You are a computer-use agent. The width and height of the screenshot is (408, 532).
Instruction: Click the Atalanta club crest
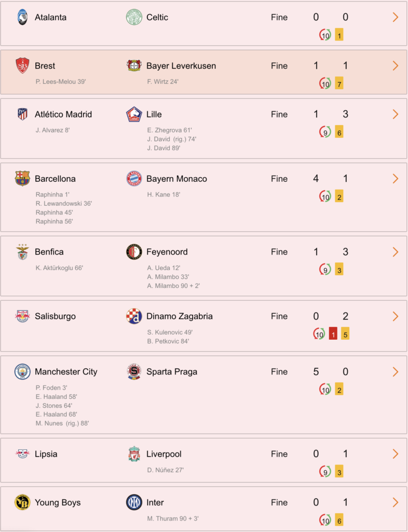[x=22, y=17]
